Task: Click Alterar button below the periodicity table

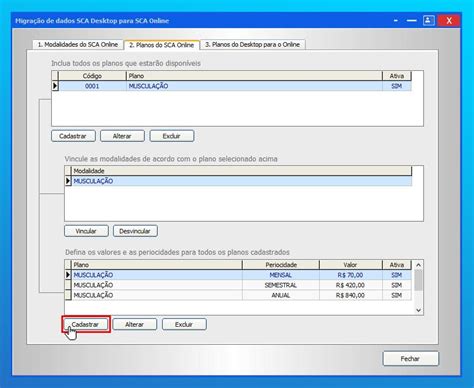Action: 135,324
